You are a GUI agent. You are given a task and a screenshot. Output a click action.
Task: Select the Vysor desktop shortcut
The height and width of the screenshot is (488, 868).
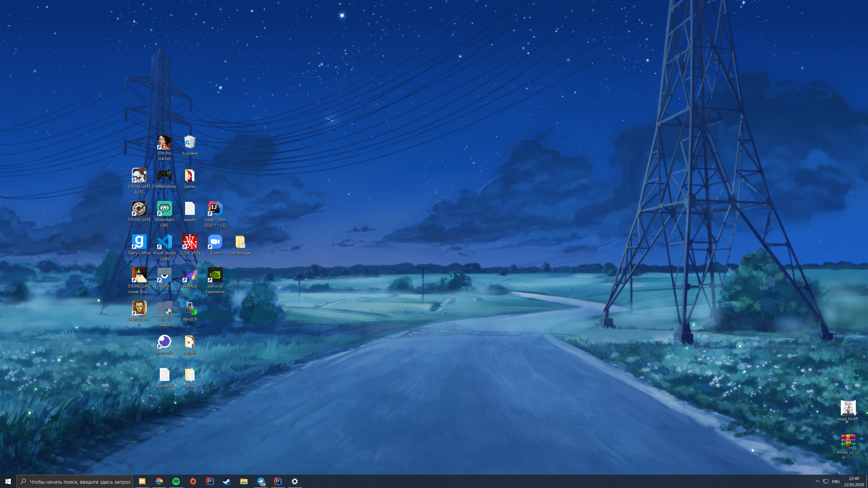[x=164, y=278]
